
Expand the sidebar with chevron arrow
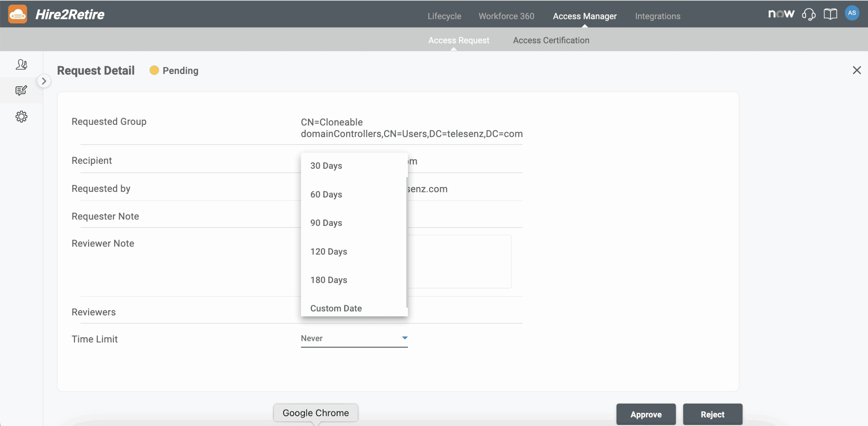pos(44,81)
